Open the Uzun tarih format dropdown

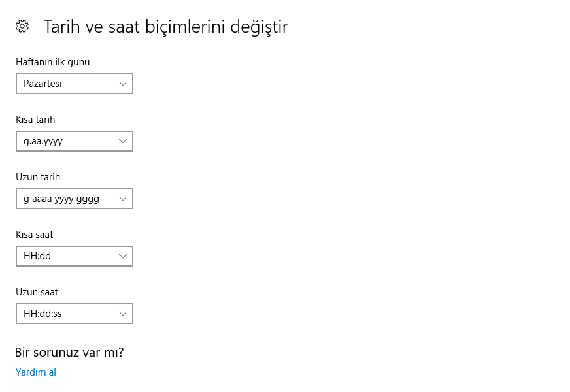(74, 199)
